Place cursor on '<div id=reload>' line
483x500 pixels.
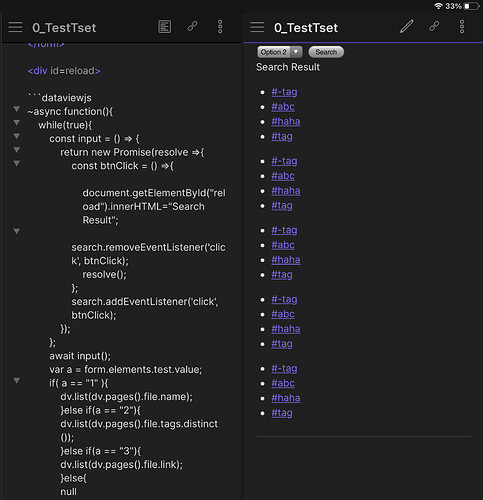point(64,71)
